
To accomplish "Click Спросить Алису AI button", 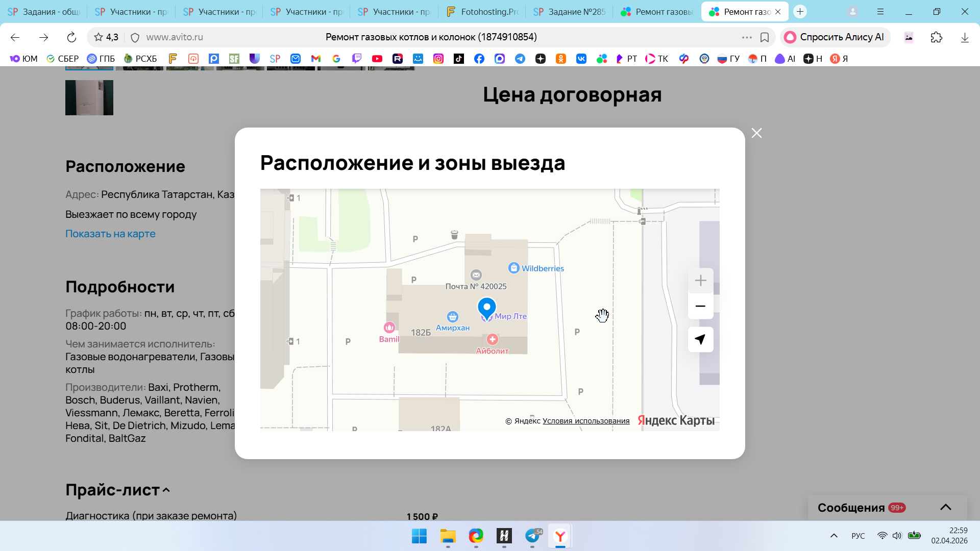I will coord(835,37).
